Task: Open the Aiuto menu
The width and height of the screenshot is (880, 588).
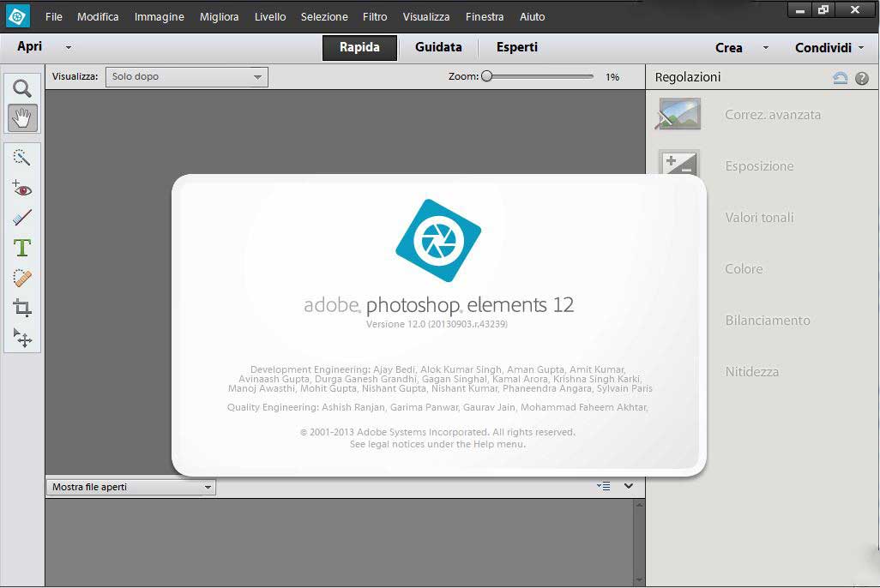Action: (x=532, y=17)
